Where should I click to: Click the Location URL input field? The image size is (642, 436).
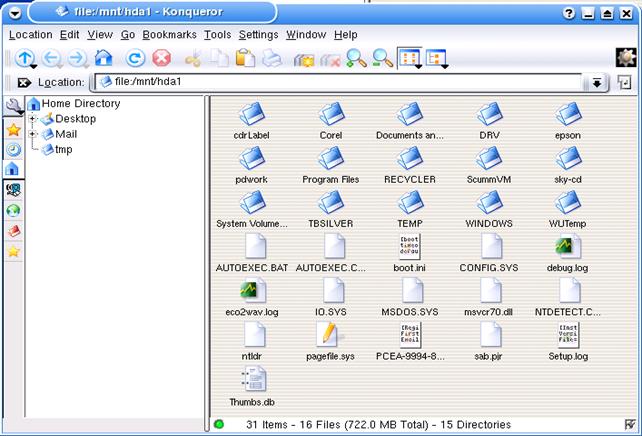point(340,83)
